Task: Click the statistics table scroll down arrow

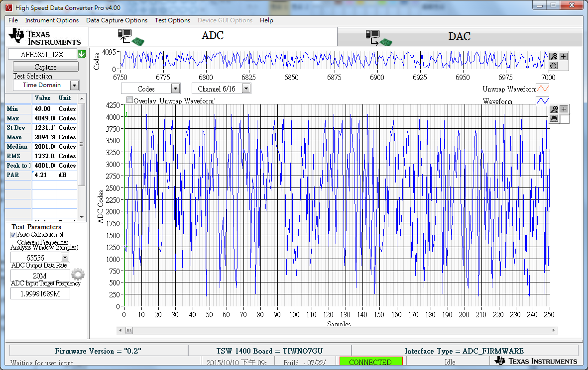Action: pyautogui.click(x=82, y=217)
